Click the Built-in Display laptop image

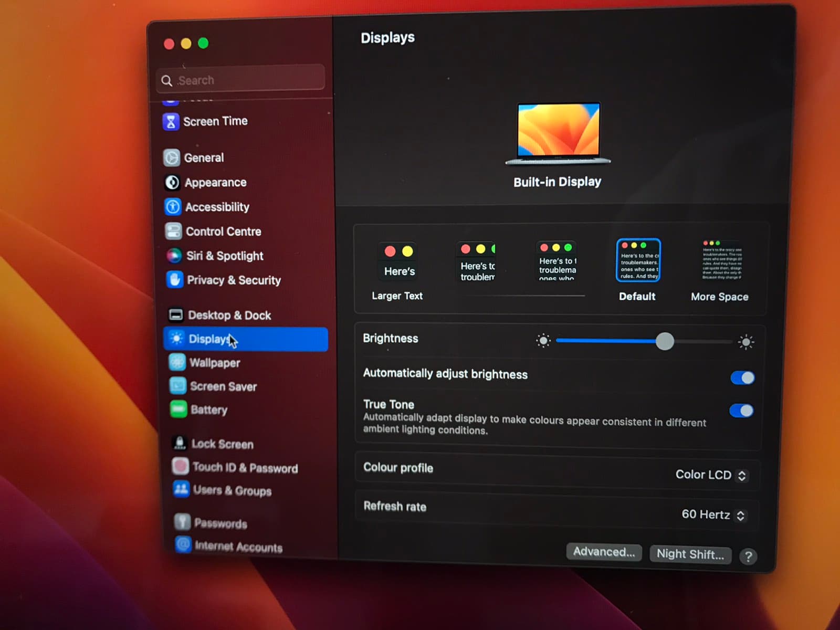(x=558, y=133)
